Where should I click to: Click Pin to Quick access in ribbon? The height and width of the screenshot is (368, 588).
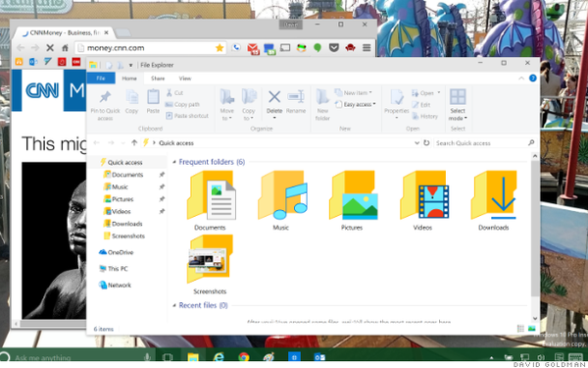[x=105, y=105]
